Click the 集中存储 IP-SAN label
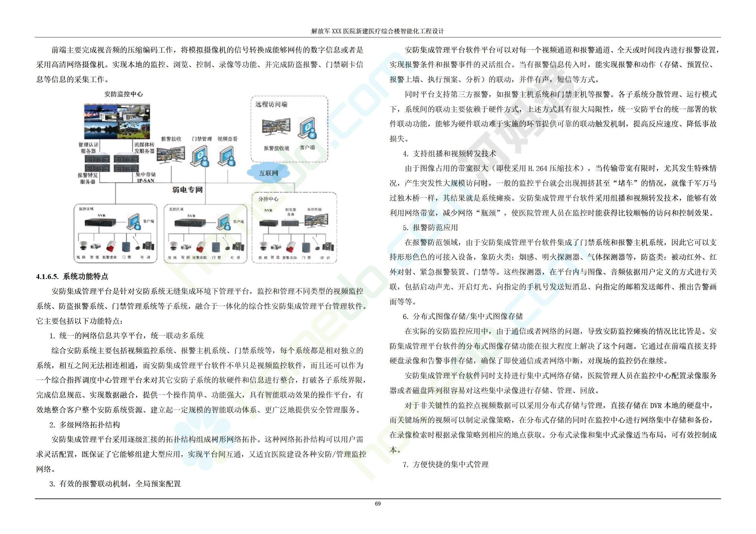Image resolution: width=756 pixels, height=534 pixels. point(145,177)
